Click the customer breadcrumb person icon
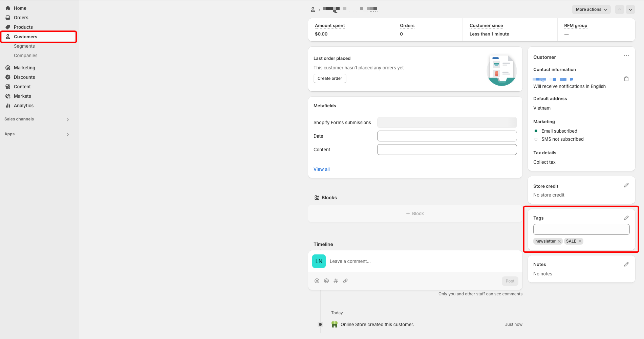Image resolution: width=644 pixels, height=339 pixels. tap(313, 9)
